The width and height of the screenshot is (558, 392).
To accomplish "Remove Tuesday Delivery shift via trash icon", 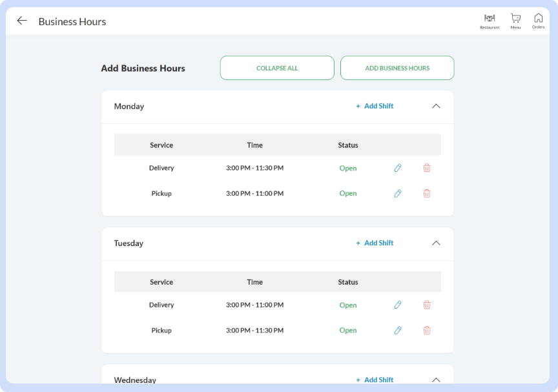I will coord(427,305).
